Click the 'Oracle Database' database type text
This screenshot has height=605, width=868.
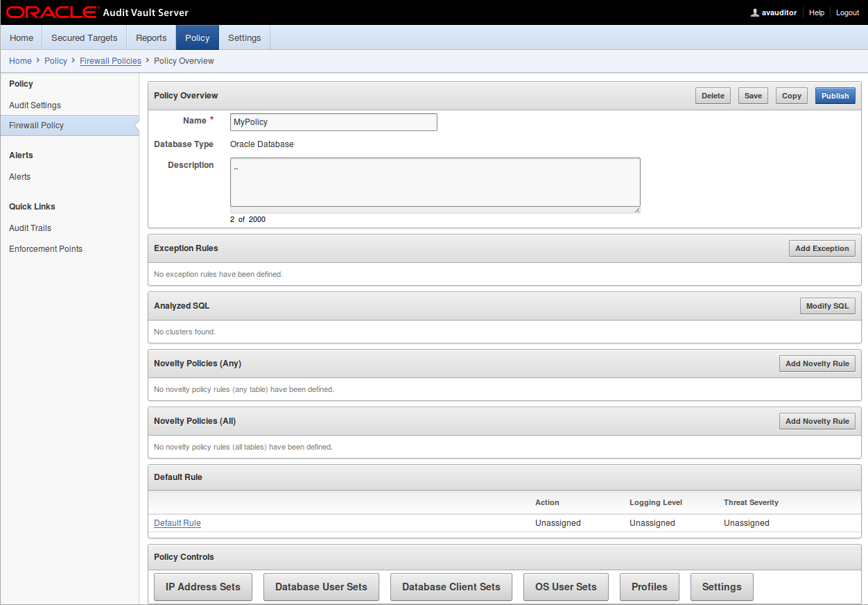click(x=262, y=144)
